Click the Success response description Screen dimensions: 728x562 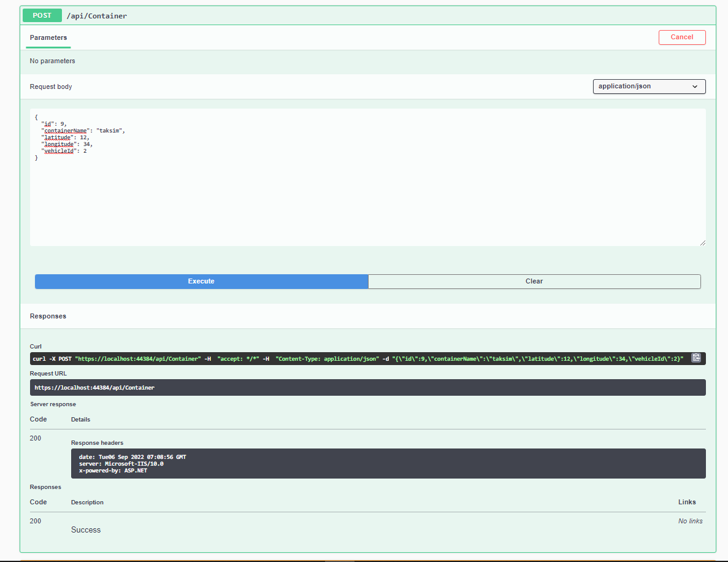[85, 529]
